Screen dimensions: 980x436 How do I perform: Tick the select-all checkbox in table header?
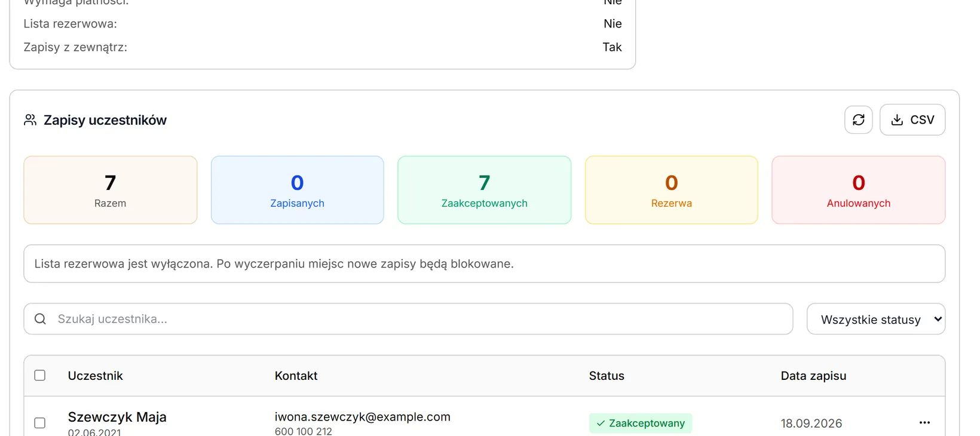(40, 376)
